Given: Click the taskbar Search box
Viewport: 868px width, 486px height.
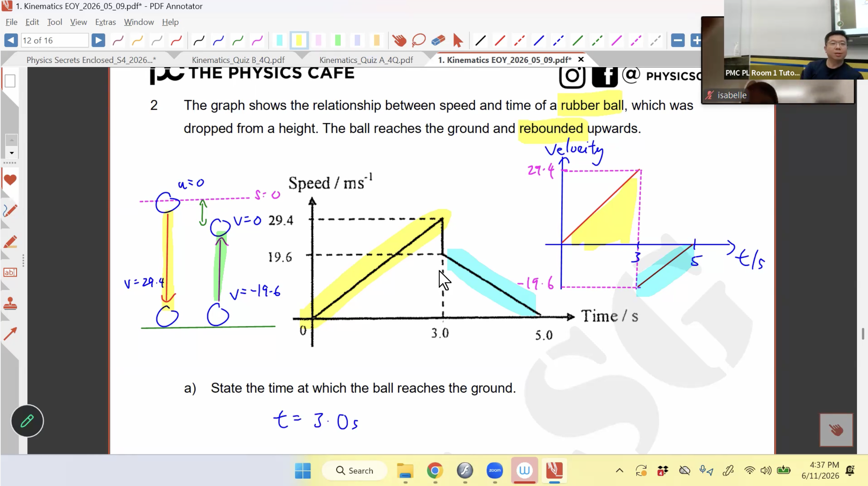Looking at the screenshot, I should (x=355, y=470).
